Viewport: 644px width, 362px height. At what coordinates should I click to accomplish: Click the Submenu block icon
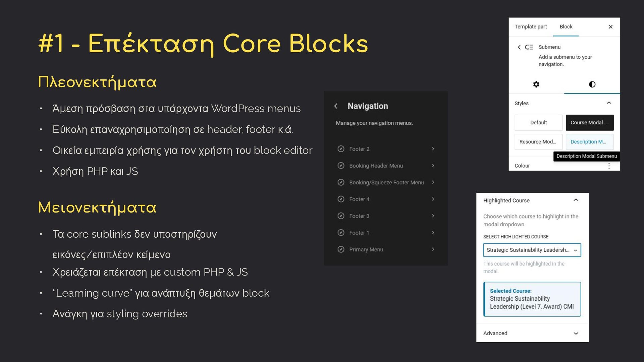pyautogui.click(x=529, y=47)
